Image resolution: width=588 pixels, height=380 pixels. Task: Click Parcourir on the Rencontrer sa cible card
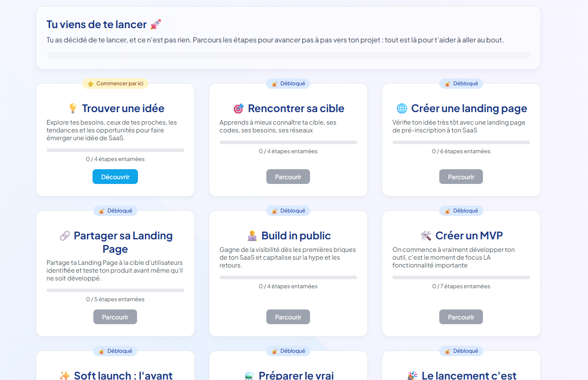pos(288,177)
